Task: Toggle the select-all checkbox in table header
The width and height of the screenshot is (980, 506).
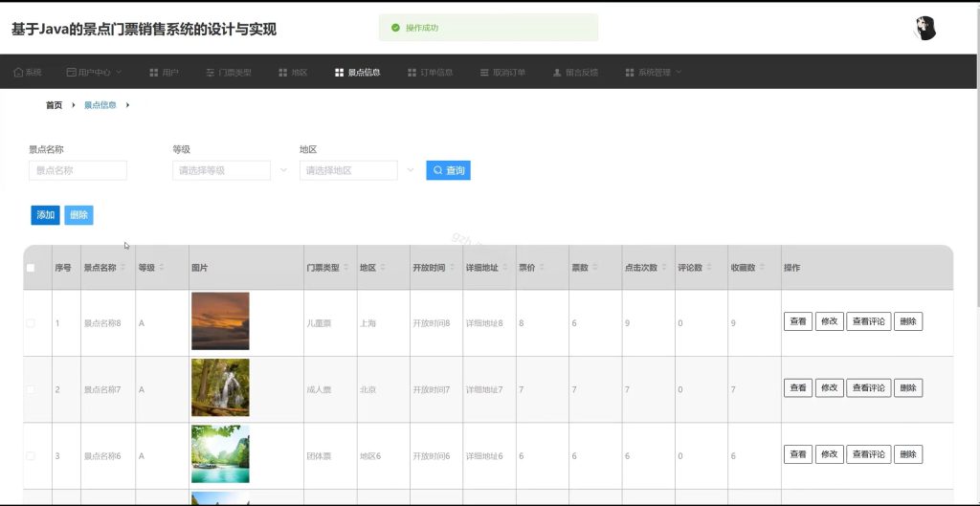Action: (x=31, y=268)
